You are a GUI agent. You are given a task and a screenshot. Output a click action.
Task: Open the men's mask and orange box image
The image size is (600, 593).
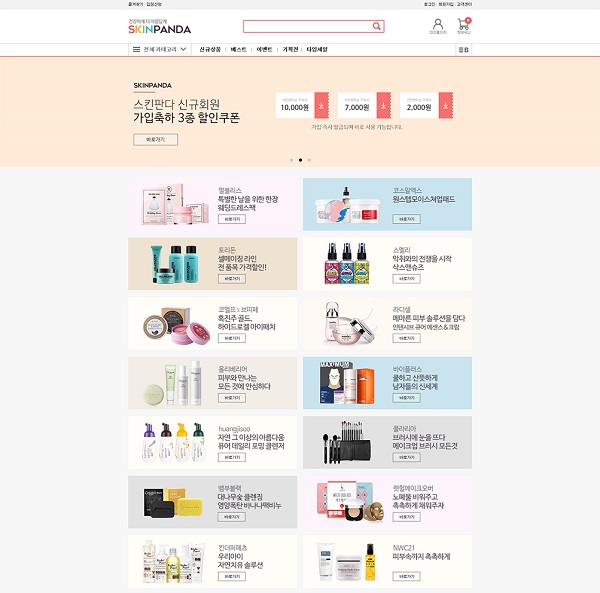pos(347,383)
